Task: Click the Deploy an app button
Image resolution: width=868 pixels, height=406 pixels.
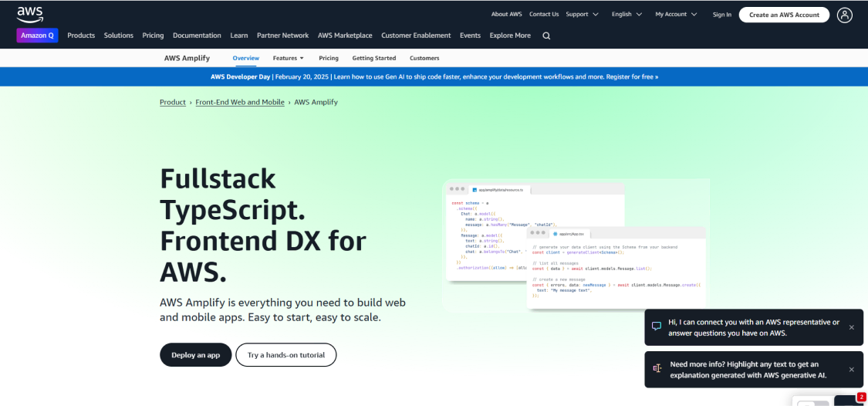Action: point(195,355)
